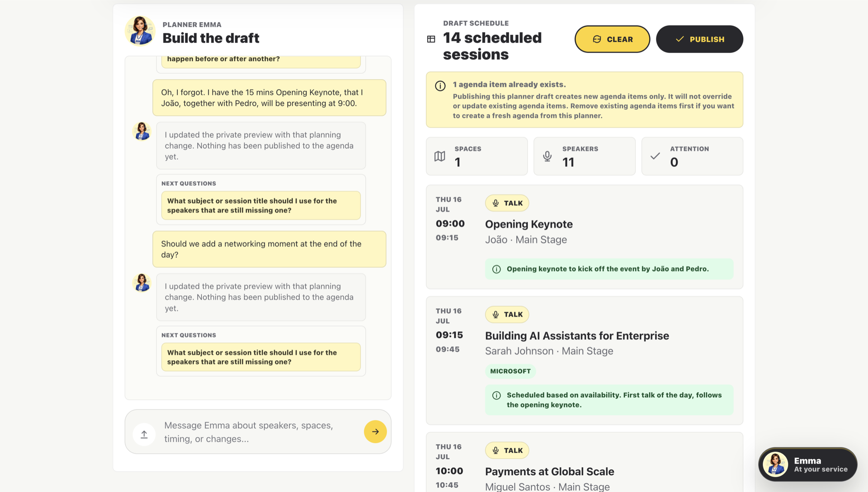Viewport: 868px width, 492px height.
Task: Click the microphone icon in Speakers card
Action: [547, 156]
